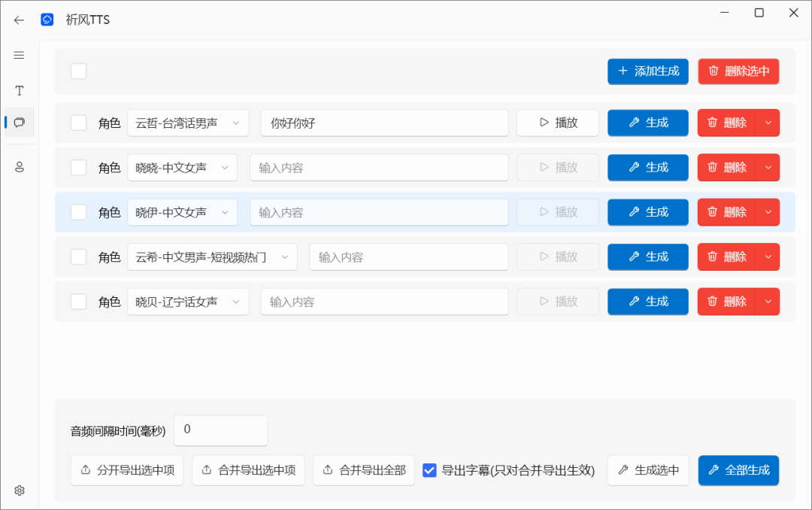Screen dimensions: 812x510
Task: Generate audio for the 晓晓-中文女声 row
Action: pos(648,168)
